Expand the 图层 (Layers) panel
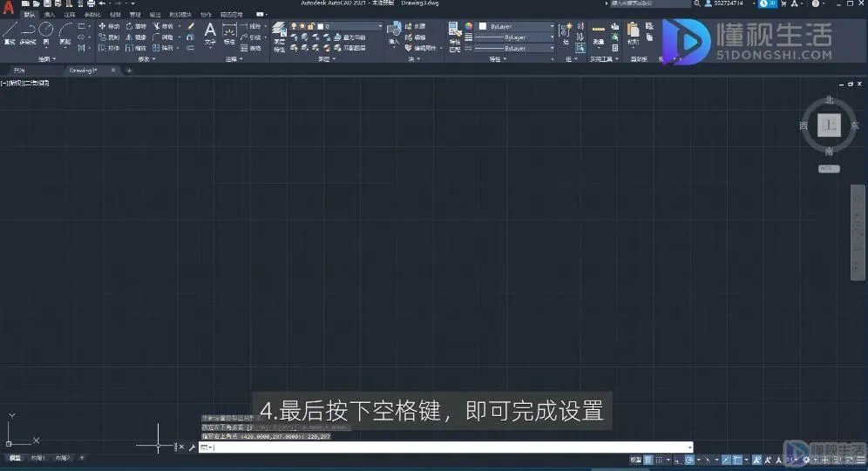 coord(327,58)
